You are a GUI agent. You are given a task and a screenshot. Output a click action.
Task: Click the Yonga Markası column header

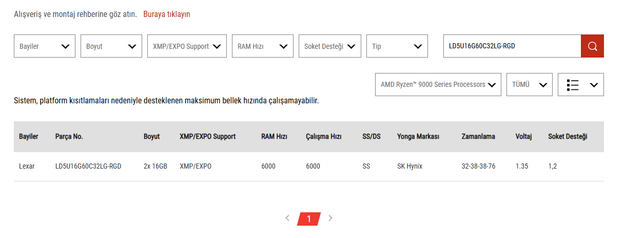[x=418, y=137]
